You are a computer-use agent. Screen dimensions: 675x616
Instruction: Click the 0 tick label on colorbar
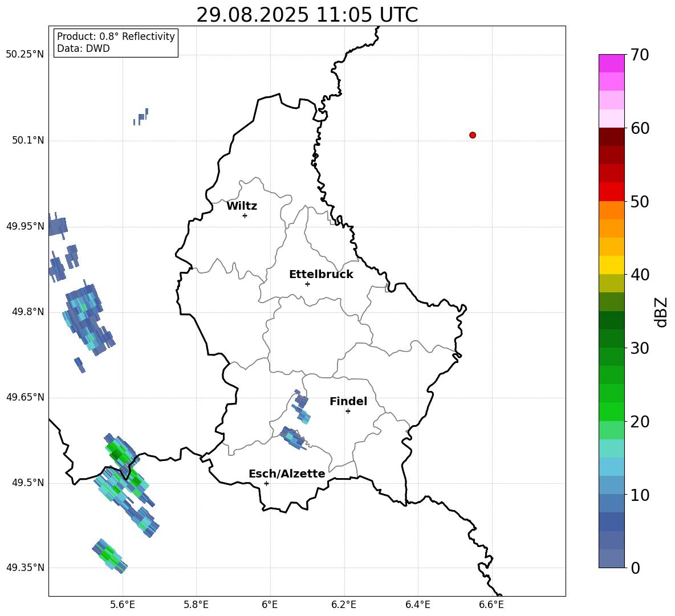pyautogui.click(x=635, y=568)
